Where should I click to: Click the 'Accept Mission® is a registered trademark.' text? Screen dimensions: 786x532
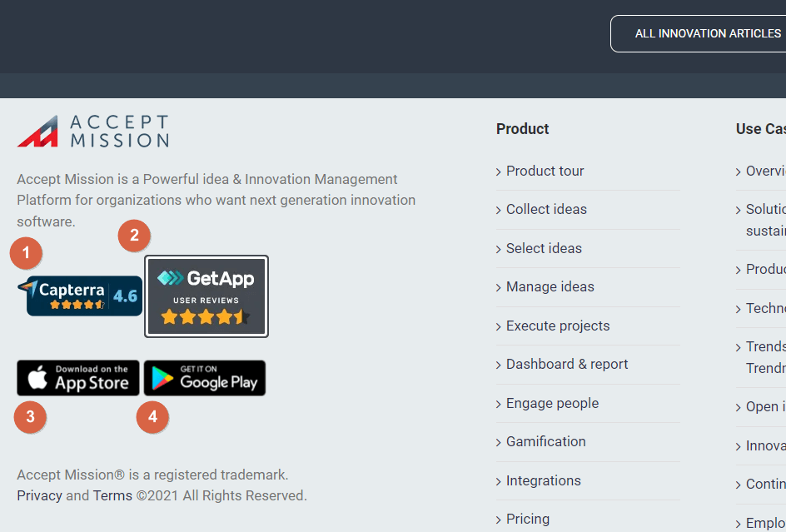pyautogui.click(x=153, y=475)
